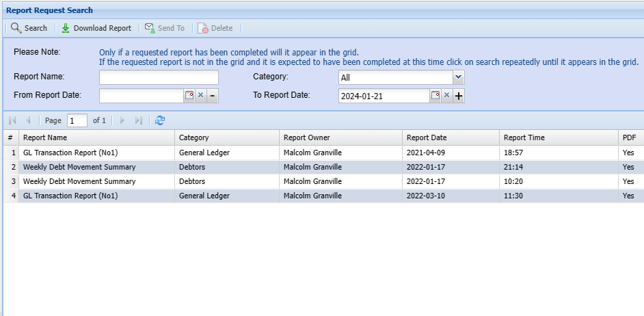644x316 pixels.
Task: Go to the last page of results
Action: pos(138,120)
